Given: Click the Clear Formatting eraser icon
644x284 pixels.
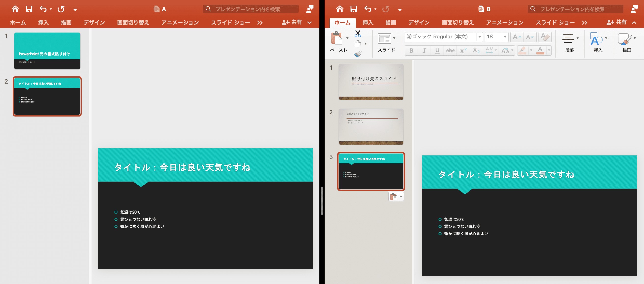Looking at the screenshot, I should click(x=545, y=37).
